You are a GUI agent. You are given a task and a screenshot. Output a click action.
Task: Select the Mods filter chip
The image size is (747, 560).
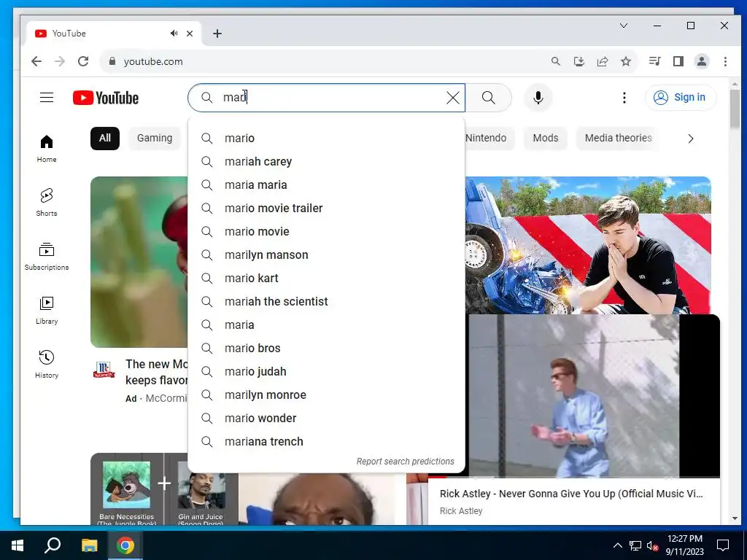pyautogui.click(x=546, y=138)
